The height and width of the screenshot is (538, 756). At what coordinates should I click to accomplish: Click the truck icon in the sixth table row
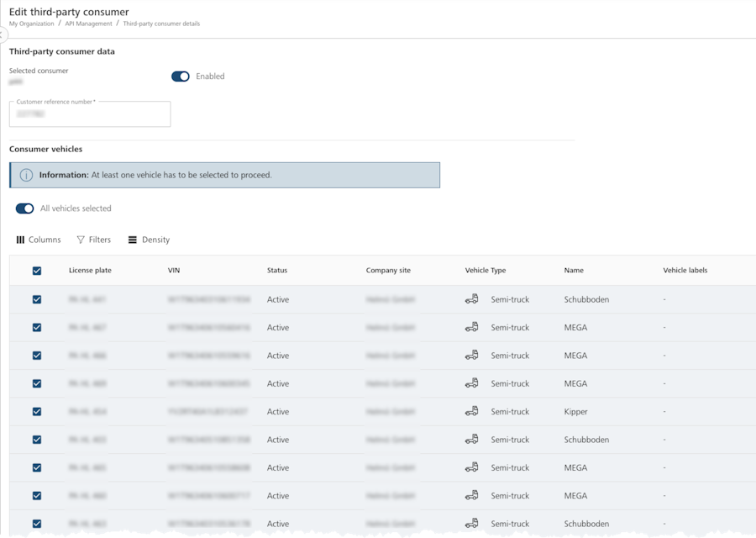[471, 439]
